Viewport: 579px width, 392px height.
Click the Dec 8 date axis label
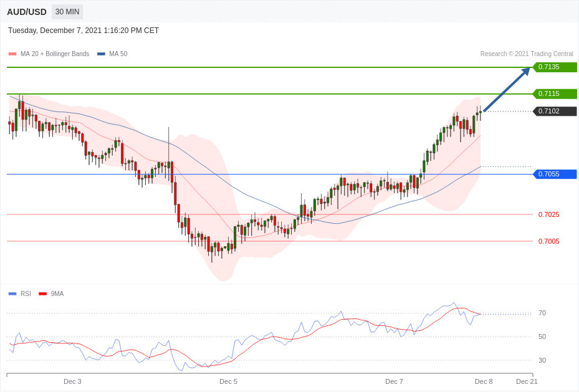tap(484, 381)
